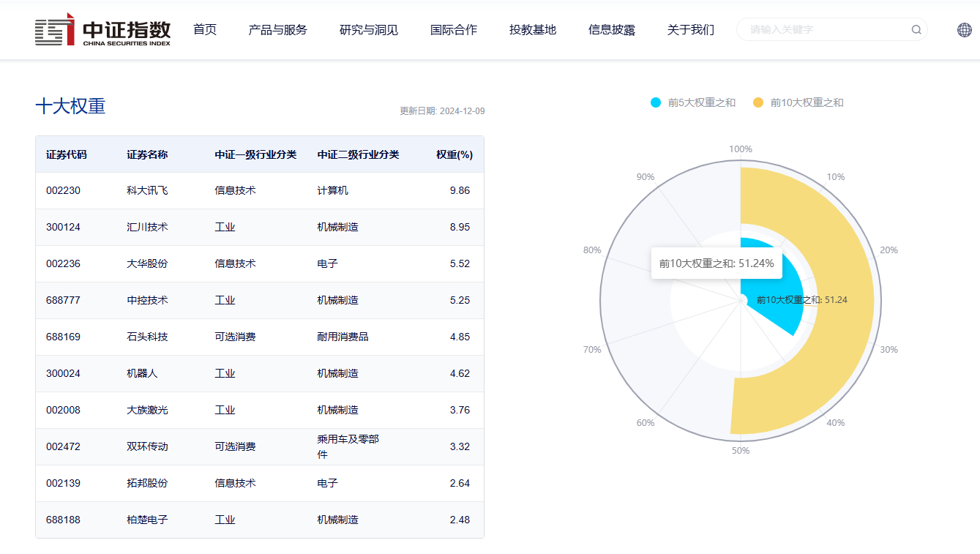Click the weight value 5.52
980x554 pixels.
pyautogui.click(x=460, y=263)
